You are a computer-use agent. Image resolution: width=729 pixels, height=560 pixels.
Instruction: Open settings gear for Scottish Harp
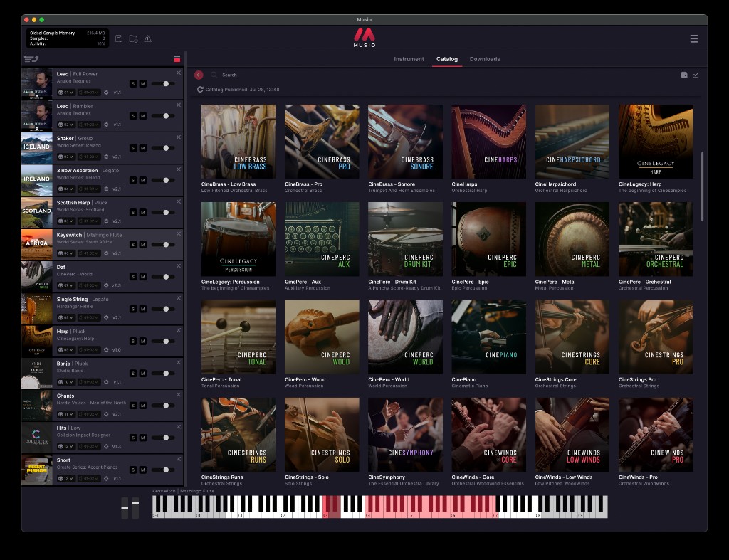106,221
